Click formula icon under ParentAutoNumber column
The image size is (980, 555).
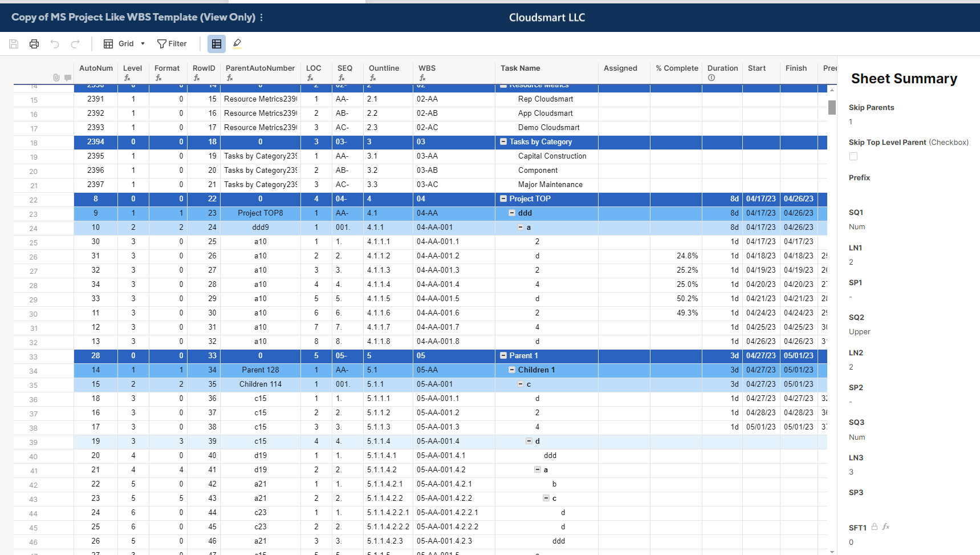230,78
